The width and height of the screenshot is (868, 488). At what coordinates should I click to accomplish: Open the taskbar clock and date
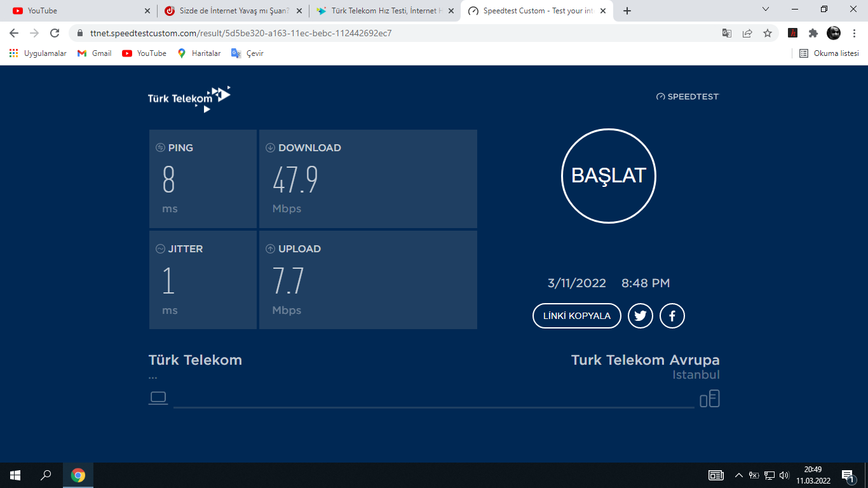(813, 475)
